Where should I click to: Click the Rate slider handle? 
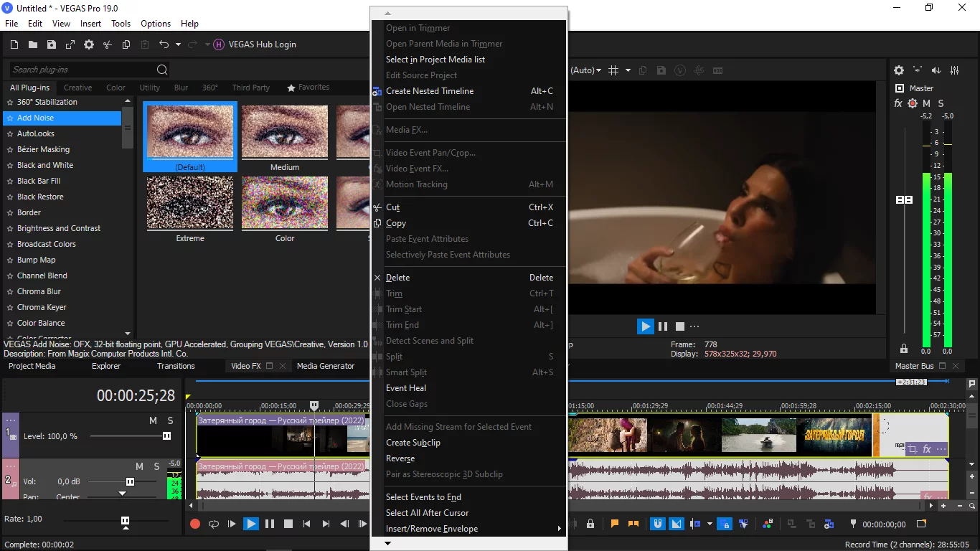click(126, 520)
